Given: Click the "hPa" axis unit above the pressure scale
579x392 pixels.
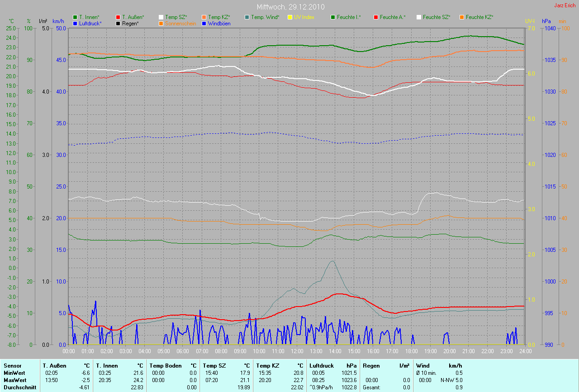Looking at the screenshot, I should click(546, 21).
